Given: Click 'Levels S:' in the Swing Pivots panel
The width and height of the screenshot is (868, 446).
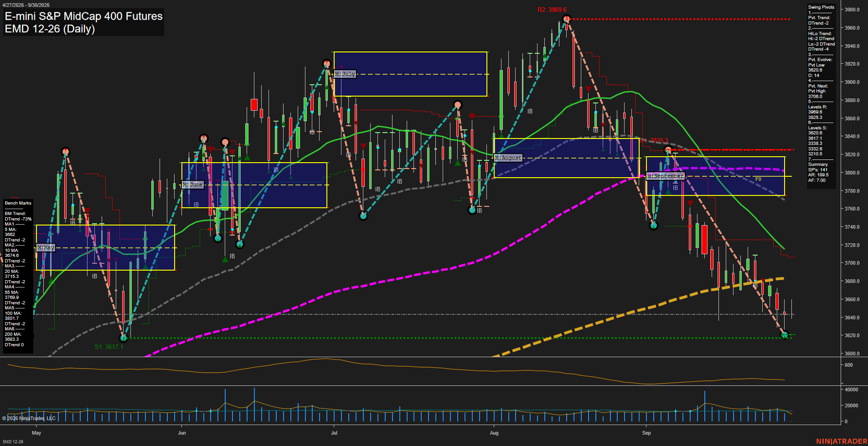Looking at the screenshot, I should point(817,128).
